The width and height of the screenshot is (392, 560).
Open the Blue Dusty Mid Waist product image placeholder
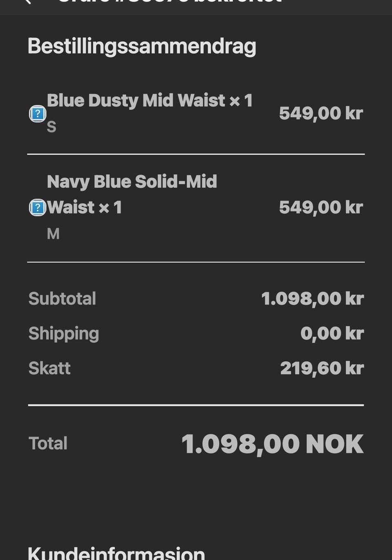38,114
